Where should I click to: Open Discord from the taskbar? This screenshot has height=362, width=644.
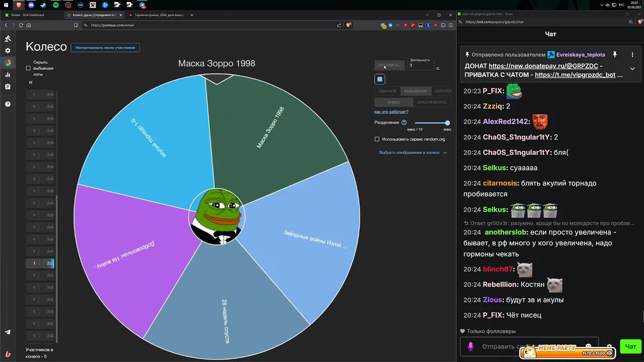(31, 5)
